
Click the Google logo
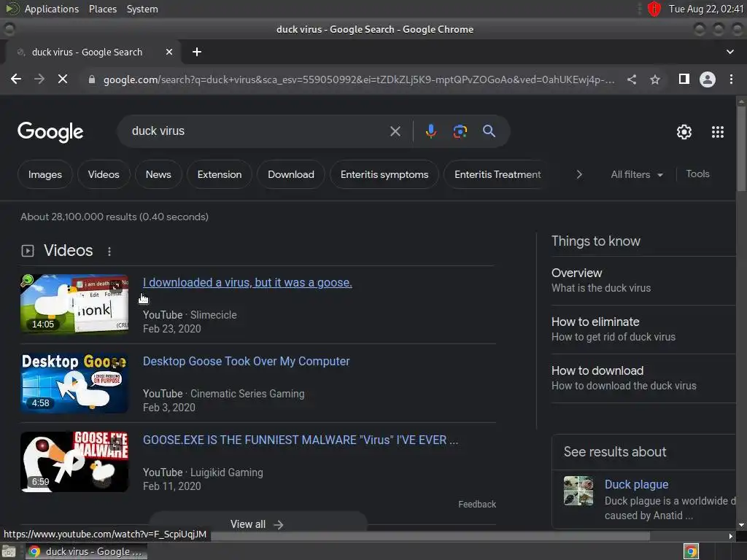point(50,132)
